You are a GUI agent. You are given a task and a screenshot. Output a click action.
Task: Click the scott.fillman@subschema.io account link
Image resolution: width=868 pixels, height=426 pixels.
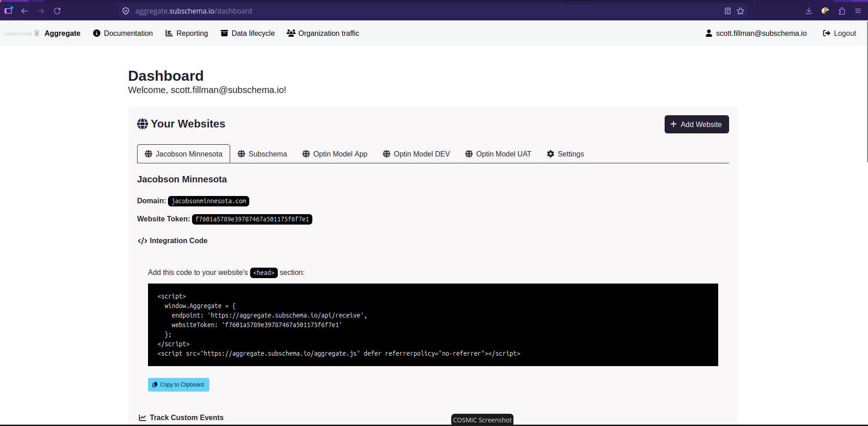(756, 33)
